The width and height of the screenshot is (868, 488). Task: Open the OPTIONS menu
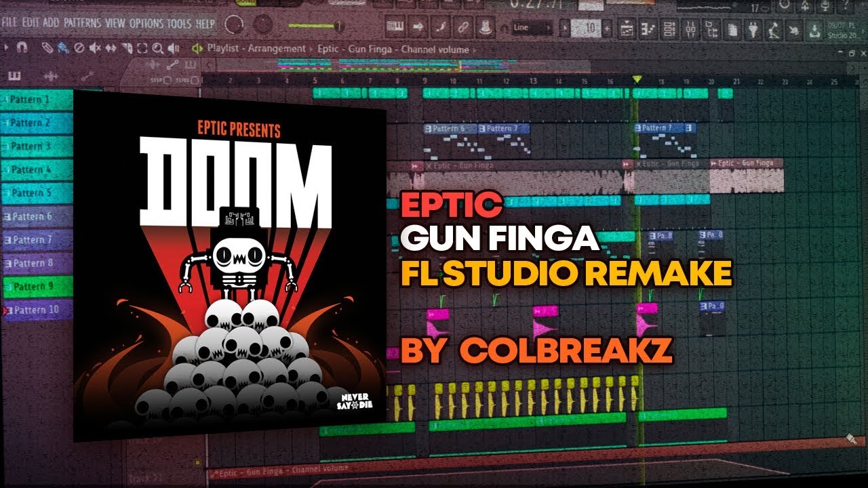pos(146,23)
